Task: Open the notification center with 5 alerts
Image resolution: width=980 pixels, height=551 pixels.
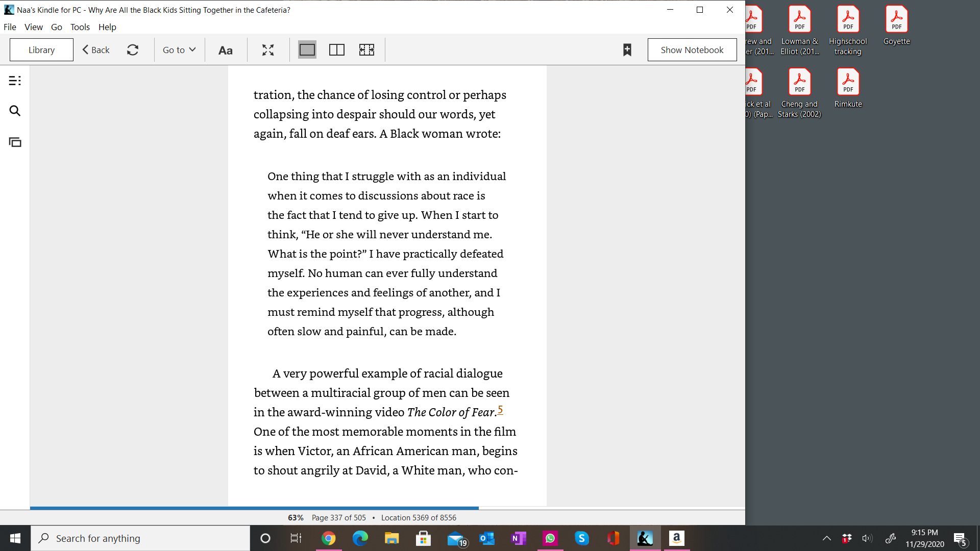Action: pos(960,539)
